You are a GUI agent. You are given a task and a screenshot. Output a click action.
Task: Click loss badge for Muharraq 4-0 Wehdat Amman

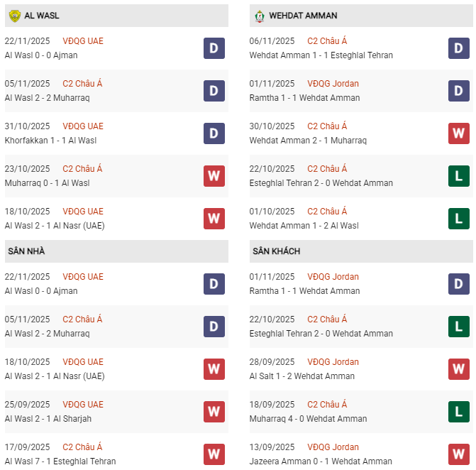458,412
